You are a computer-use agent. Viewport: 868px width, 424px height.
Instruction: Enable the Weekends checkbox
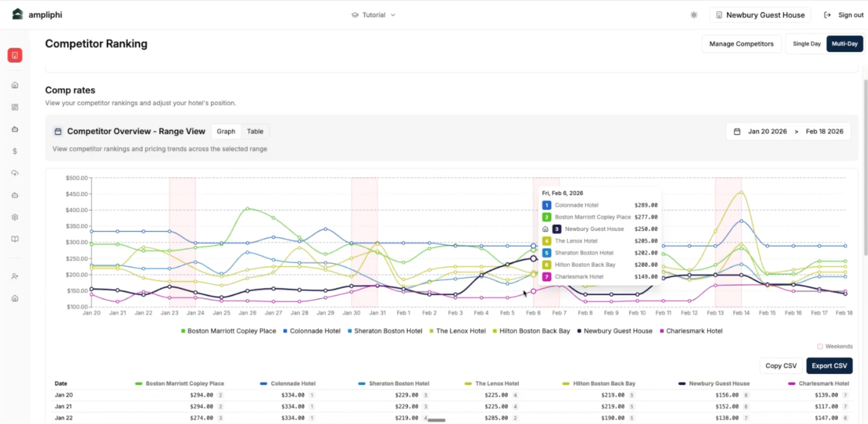coord(820,346)
